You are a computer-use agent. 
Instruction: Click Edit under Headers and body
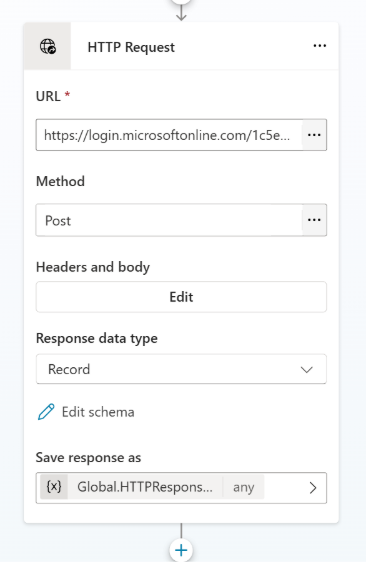click(x=181, y=297)
